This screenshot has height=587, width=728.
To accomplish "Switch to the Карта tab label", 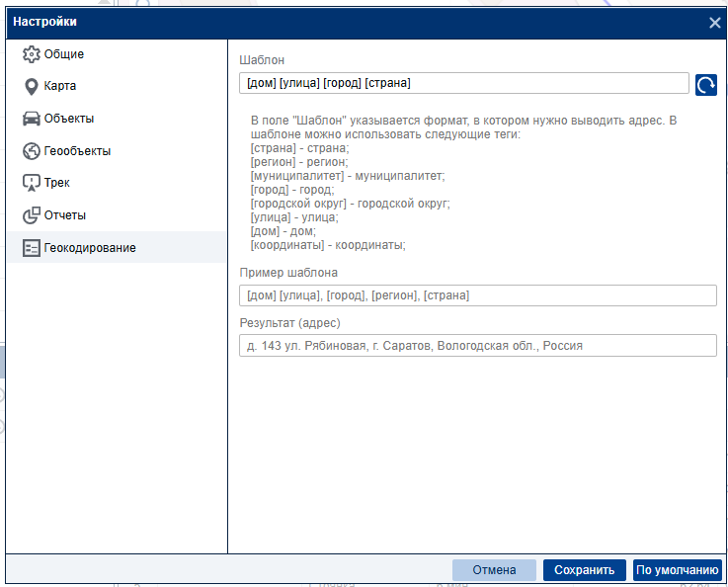I will point(60,86).
